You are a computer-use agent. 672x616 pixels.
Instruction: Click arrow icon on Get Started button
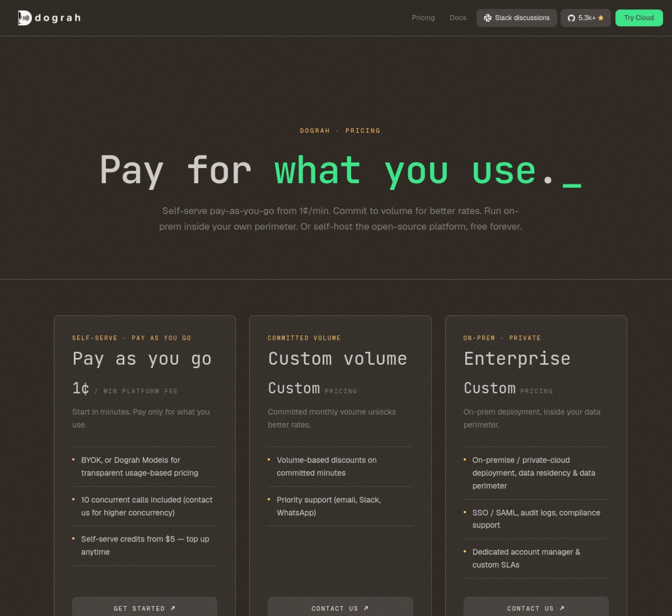click(x=173, y=608)
